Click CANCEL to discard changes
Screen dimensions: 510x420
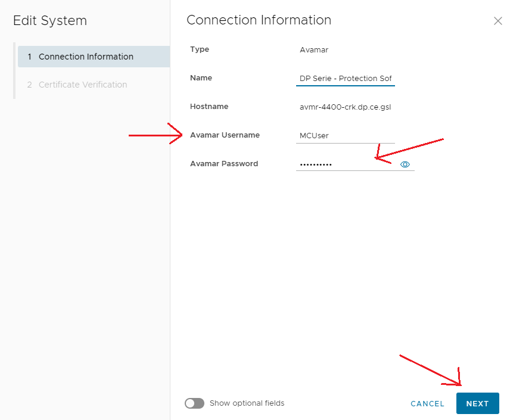[x=427, y=403]
